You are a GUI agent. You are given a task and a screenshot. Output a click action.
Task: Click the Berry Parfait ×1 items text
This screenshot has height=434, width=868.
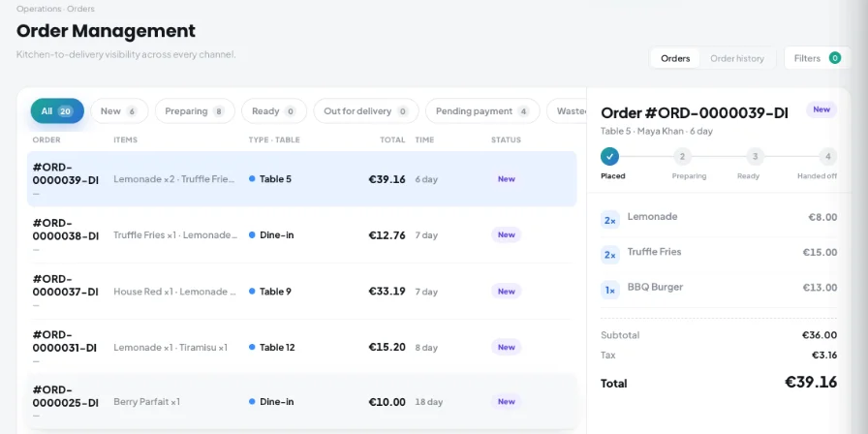(x=146, y=401)
